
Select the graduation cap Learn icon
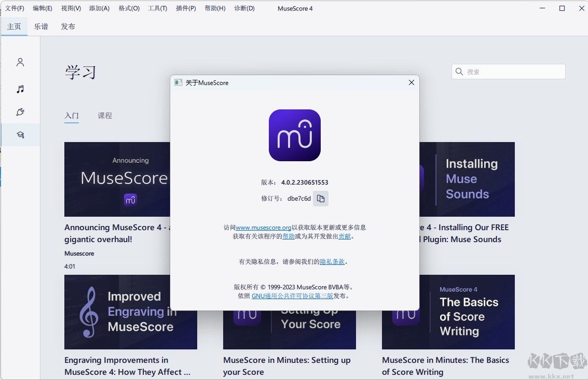pyautogui.click(x=20, y=134)
